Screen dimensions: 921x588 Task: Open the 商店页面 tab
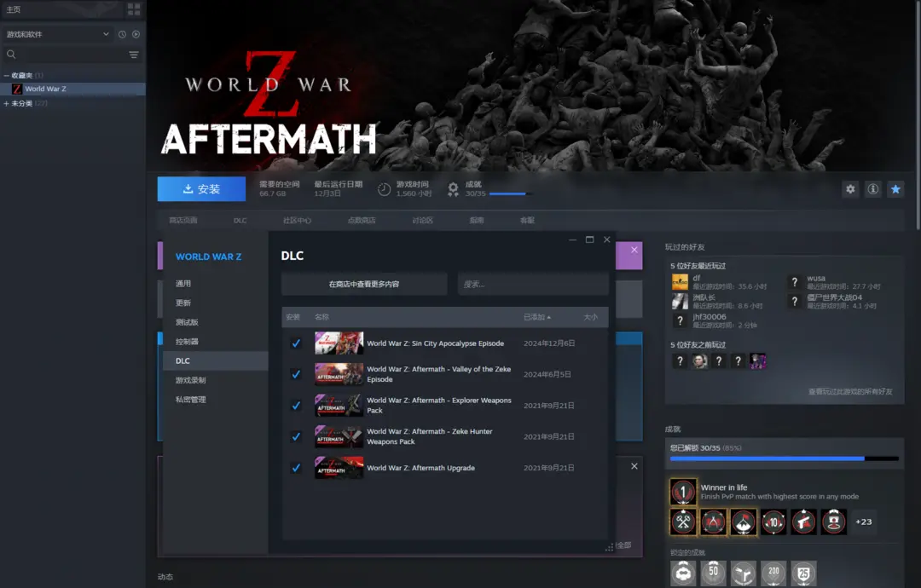pyautogui.click(x=183, y=220)
